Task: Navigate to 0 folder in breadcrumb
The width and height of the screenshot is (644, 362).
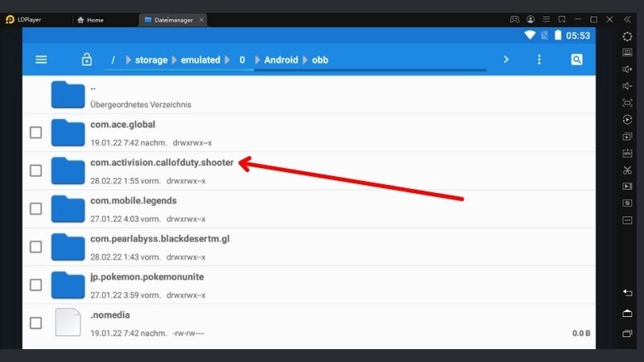Action: 242,60
